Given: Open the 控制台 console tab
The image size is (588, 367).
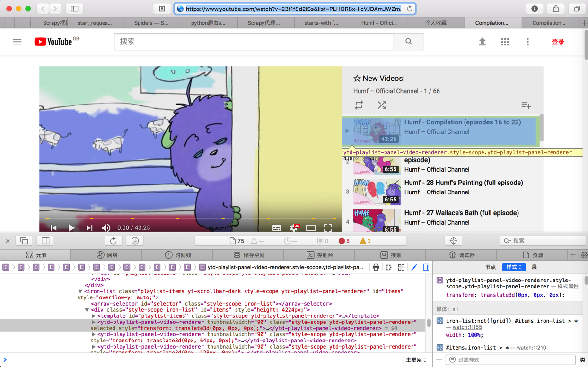Looking at the screenshot, I should coord(320,255).
